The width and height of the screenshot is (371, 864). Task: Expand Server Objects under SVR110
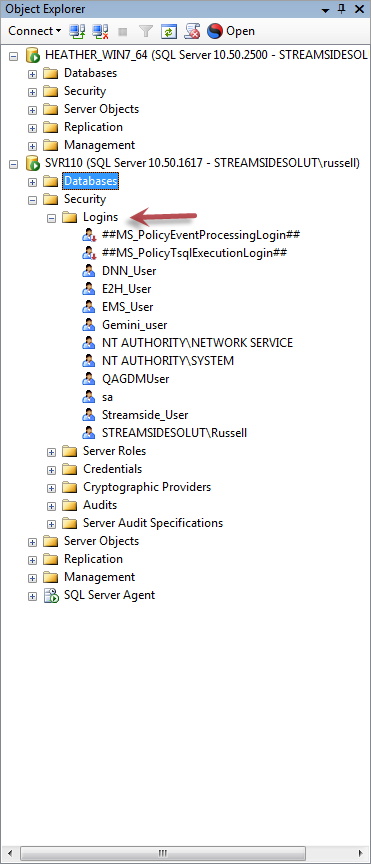coord(33,543)
